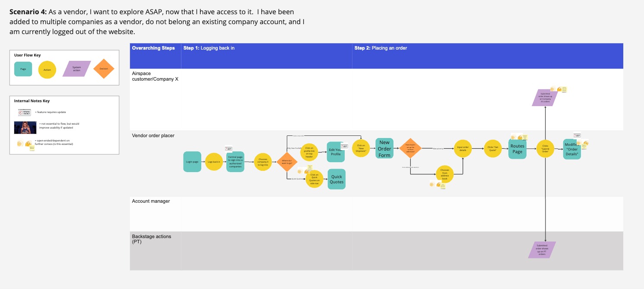The image size is (644, 289).
Task: Click thinking emoji above Routes Page
Action: pos(520,137)
